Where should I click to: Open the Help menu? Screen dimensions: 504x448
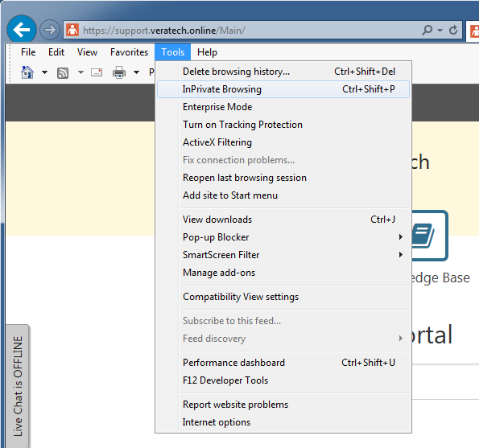click(x=208, y=52)
